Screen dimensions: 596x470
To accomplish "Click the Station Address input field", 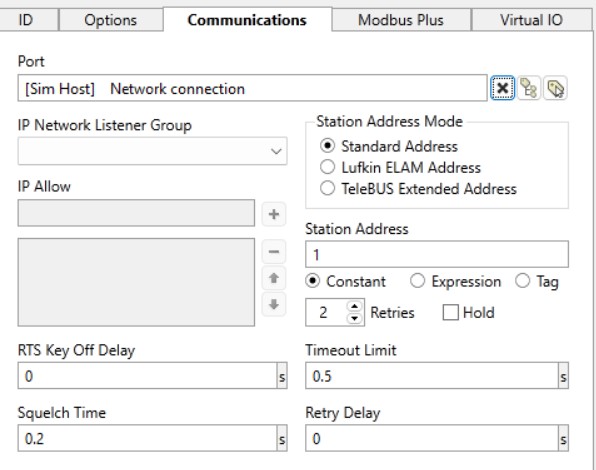I will 437,254.
